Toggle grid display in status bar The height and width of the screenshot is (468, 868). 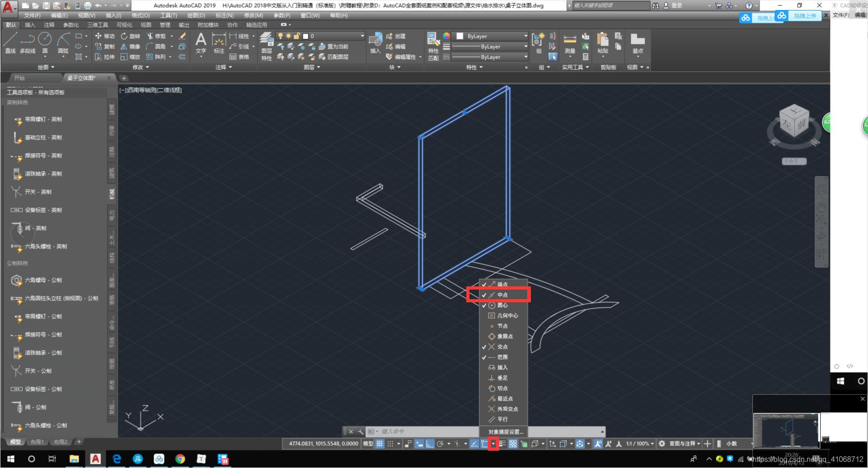coord(379,443)
